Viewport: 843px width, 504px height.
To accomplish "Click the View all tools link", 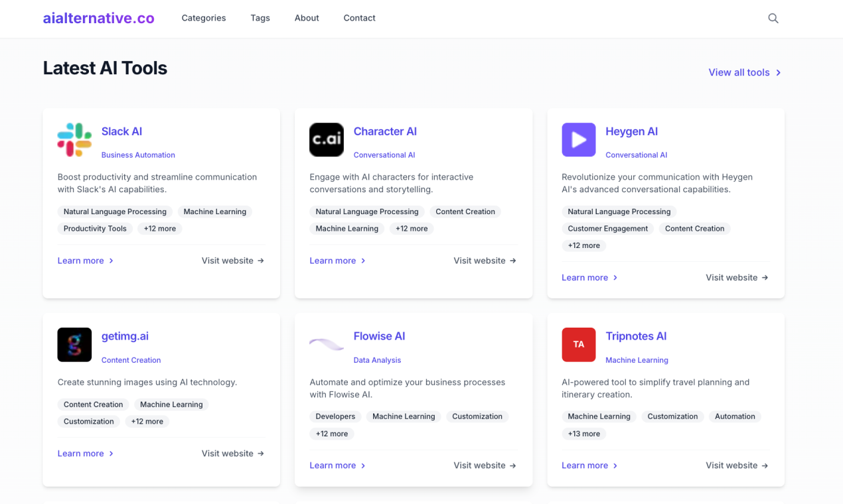I will (x=745, y=72).
